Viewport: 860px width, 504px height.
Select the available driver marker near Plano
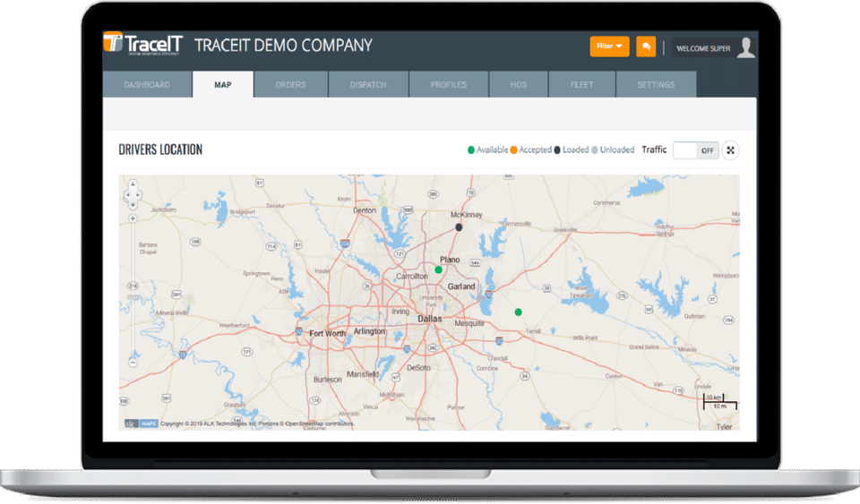[439, 269]
